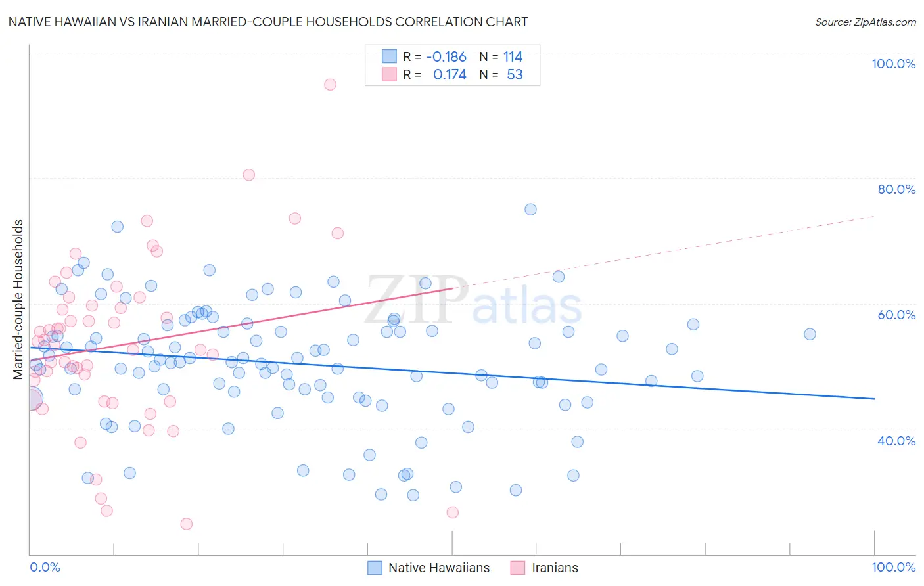The image size is (924, 586).
Task: Click the 40.0% y-axis label
Action: tap(896, 441)
